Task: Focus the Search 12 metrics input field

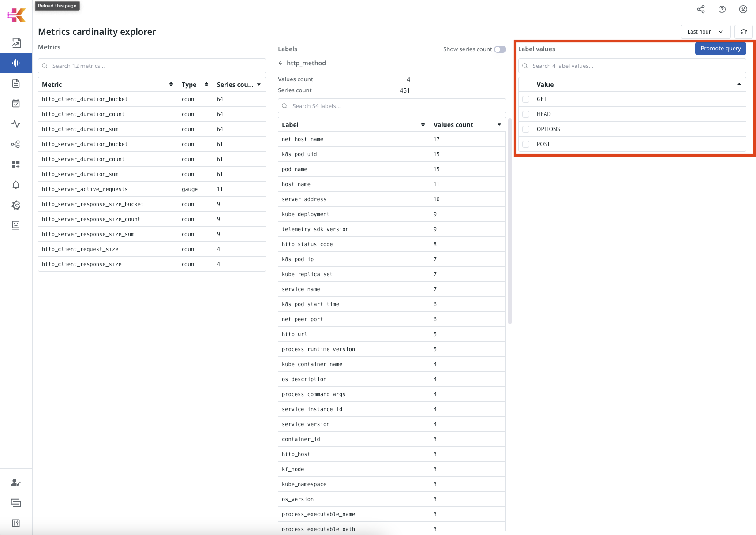Action: [152, 66]
